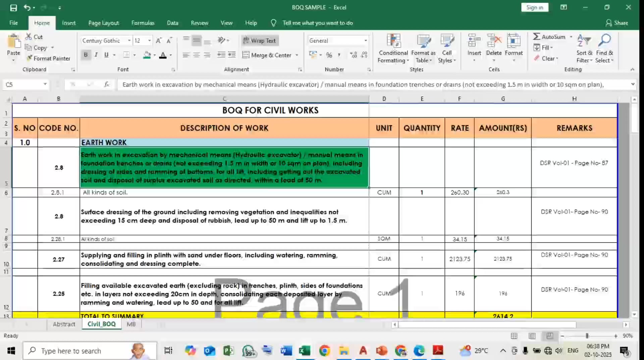Decrease indent in Alignment group
The height and width of the screenshot is (360, 644).
point(221,55)
